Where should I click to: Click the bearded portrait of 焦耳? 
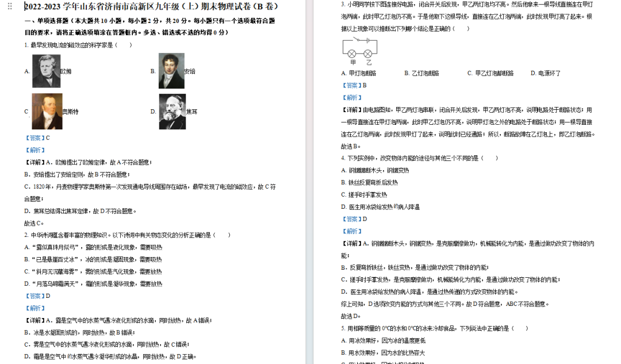(x=171, y=111)
